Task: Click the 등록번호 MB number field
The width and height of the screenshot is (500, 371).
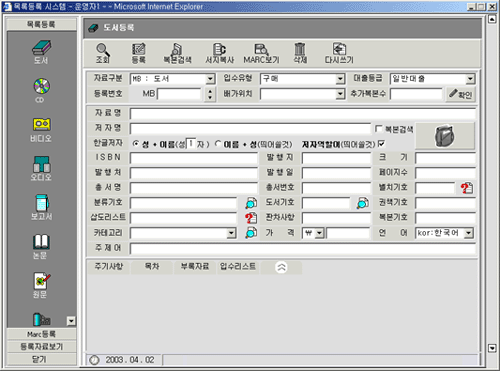Action: [x=179, y=94]
